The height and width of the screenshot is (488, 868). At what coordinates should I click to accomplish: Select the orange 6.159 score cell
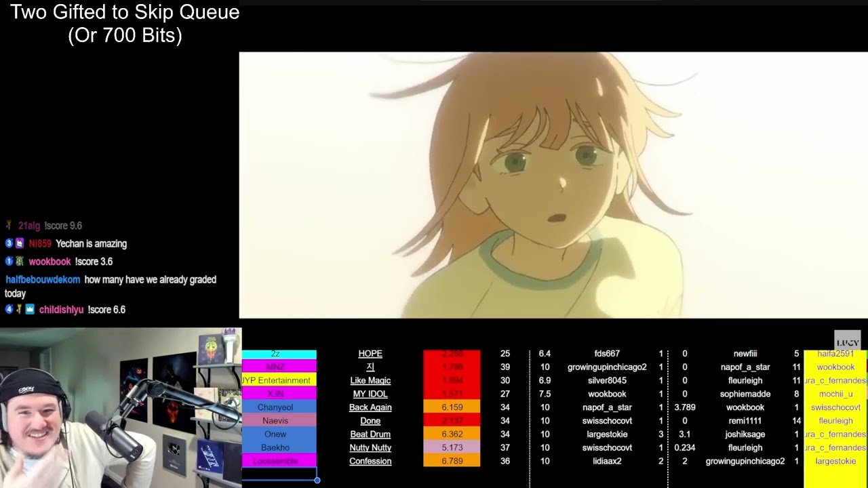tap(452, 407)
